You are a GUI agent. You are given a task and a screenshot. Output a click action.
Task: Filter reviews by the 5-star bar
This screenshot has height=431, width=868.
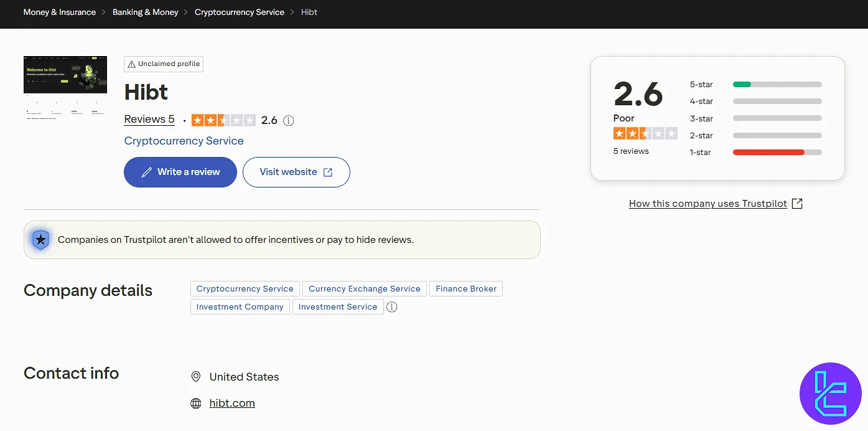click(777, 85)
